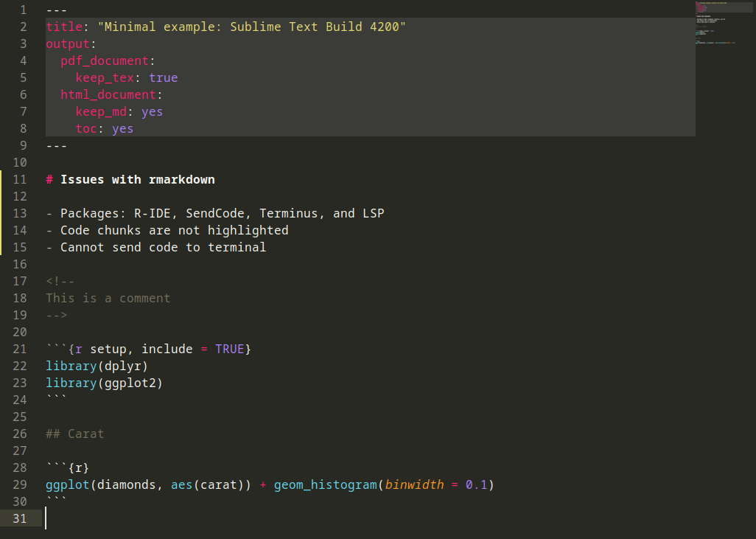The image size is (756, 539).
Task: Click the true value after keep_tex
Action: [x=163, y=78]
